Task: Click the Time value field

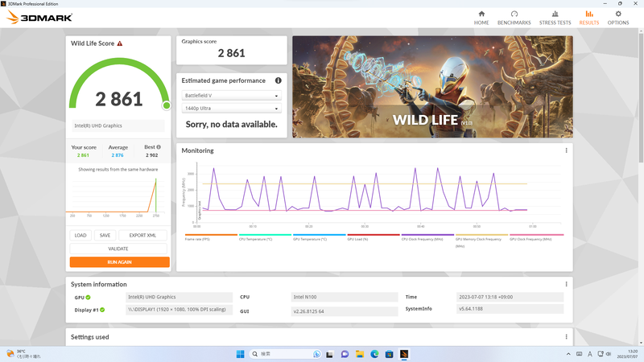Action: pos(510,297)
